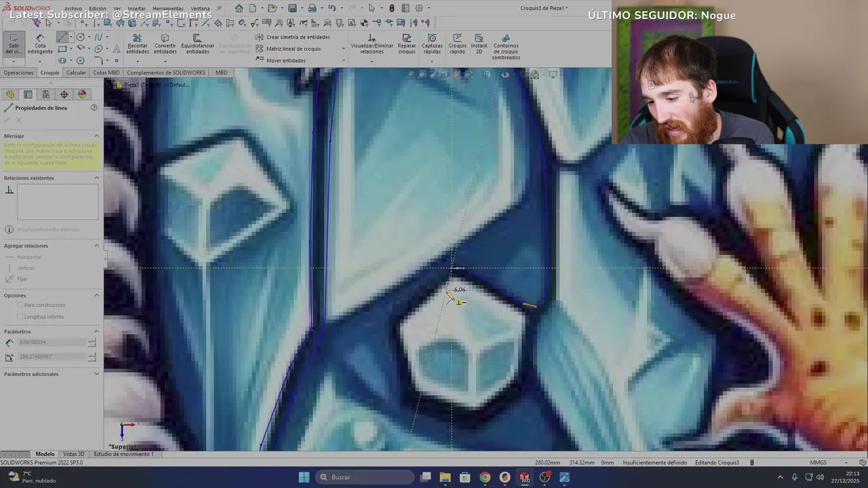The image size is (868, 488).
Task: Click Reparar croquis tool
Action: coord(407,44)
